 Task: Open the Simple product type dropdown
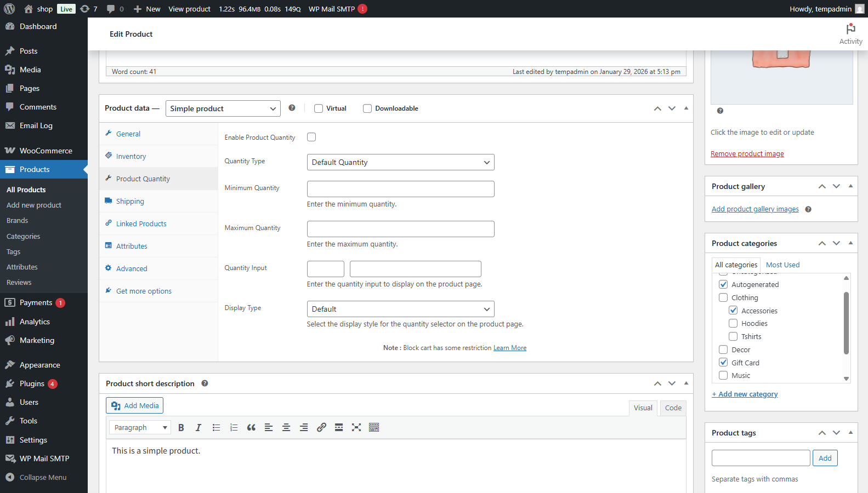point(223,108)
